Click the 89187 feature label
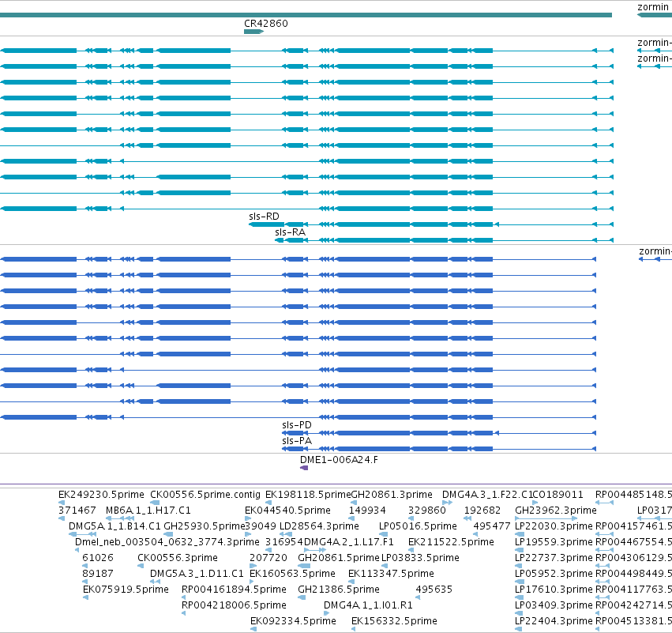Screen dimensions: 672x633 (98, 574)
